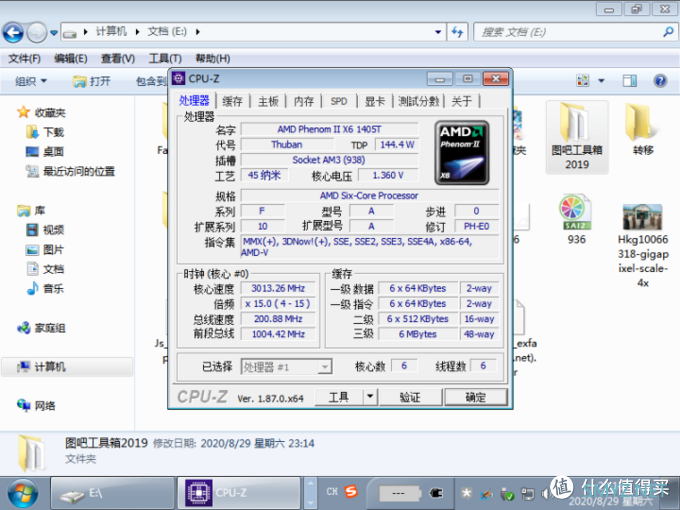Viewport: 680px width, 510px height.
Task: Switch to the 显卡 tab in CPU-Z
Action: click(375, 101)
